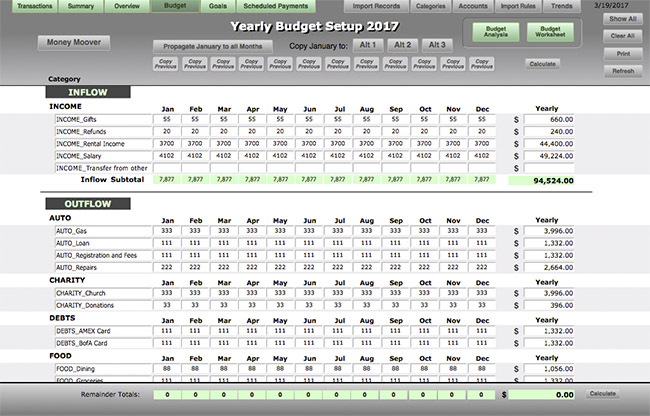Open the Accounts section

(473, 6)
